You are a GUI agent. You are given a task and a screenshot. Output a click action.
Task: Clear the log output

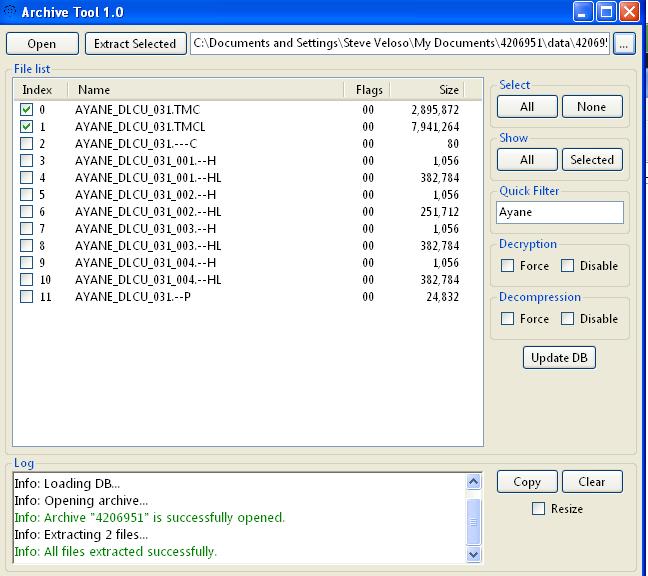591,482
